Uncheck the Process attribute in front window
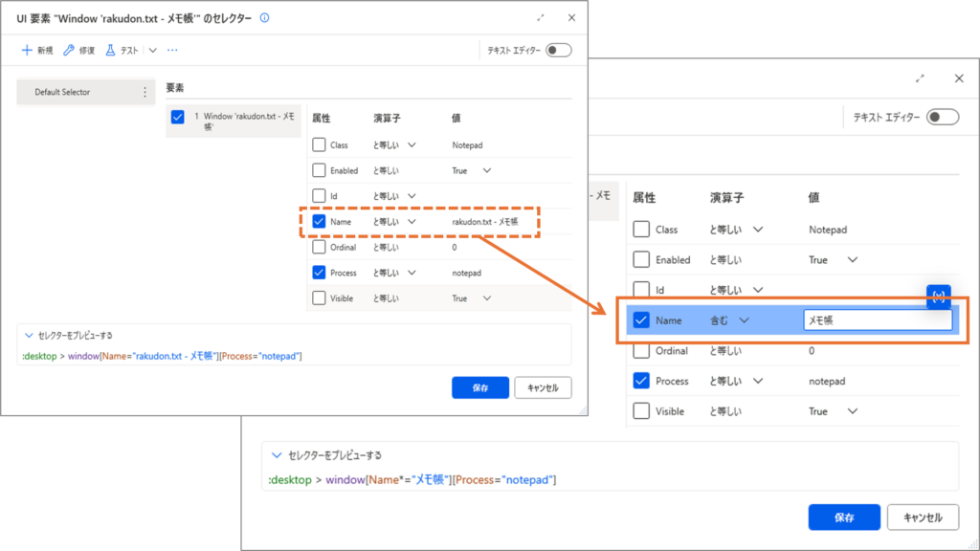 (x=641, y=381)
